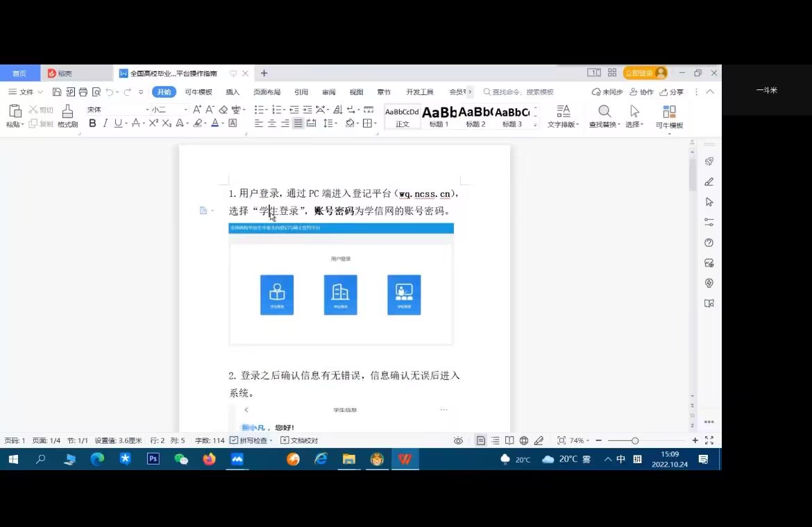Click the zoom slider handle

pos(634,440)
